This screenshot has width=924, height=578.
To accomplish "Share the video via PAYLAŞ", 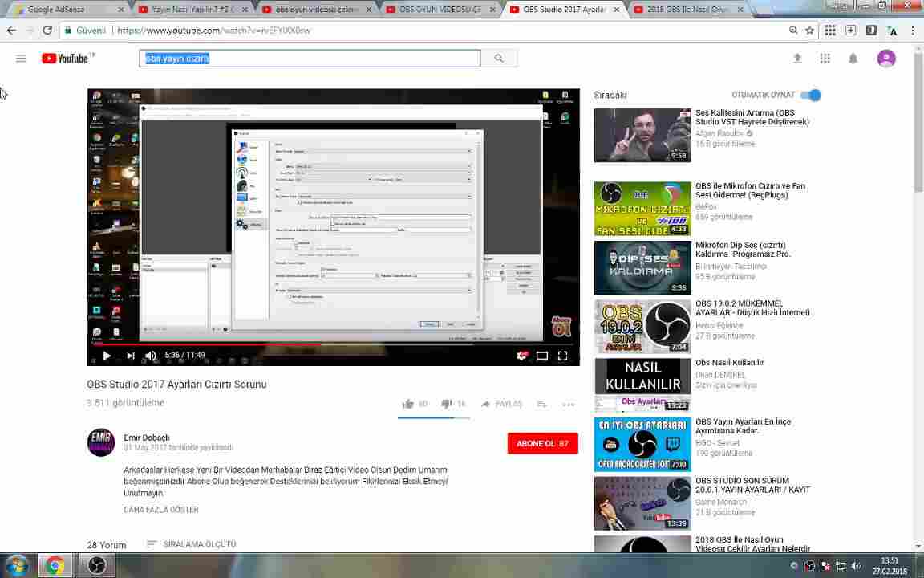I will click(x=501, y=404).
